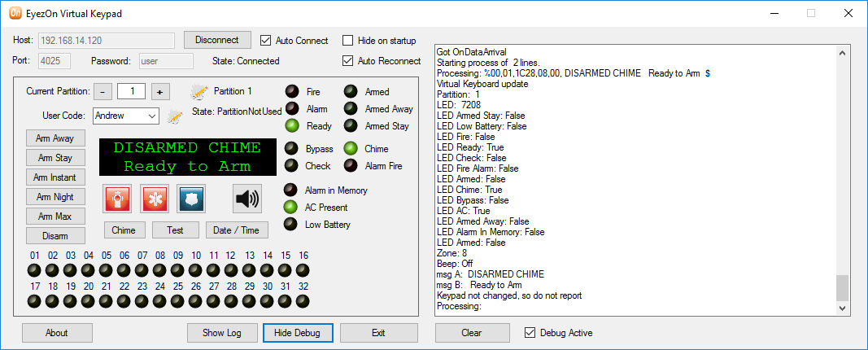This screenshot has width=868, height=350.
Task: Click the "State: Connected" status text
Action: (246, 61)
